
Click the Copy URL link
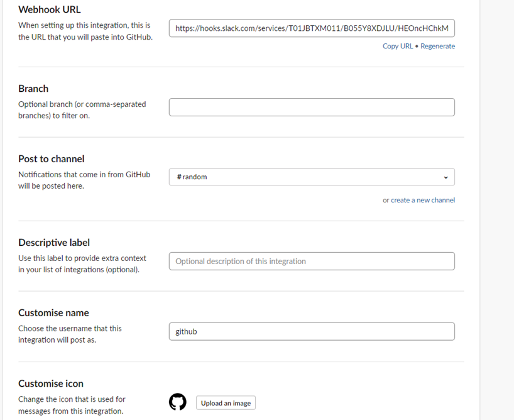pyautogui.click(x=397, y=46)
